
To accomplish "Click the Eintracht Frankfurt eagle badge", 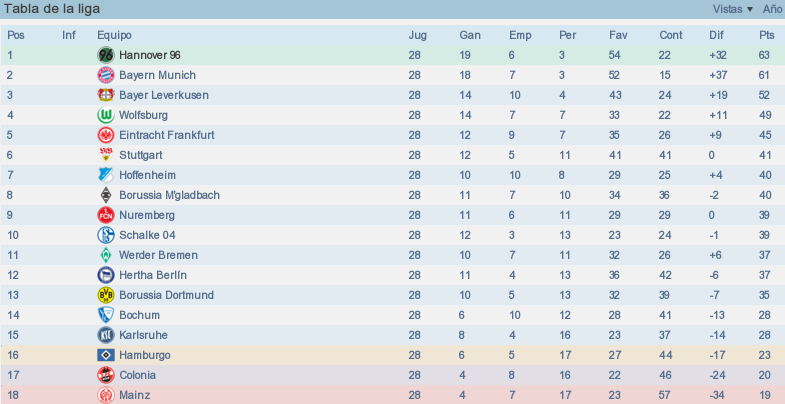I will pos(106,135).
